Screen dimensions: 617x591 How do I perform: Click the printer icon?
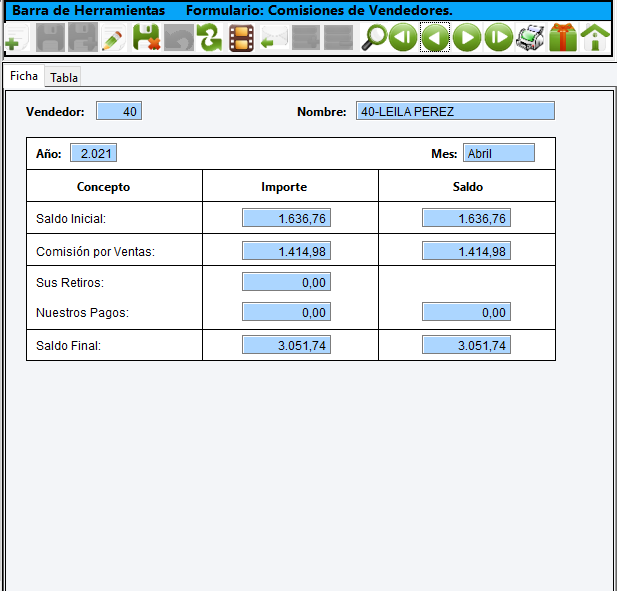(530, 38)
